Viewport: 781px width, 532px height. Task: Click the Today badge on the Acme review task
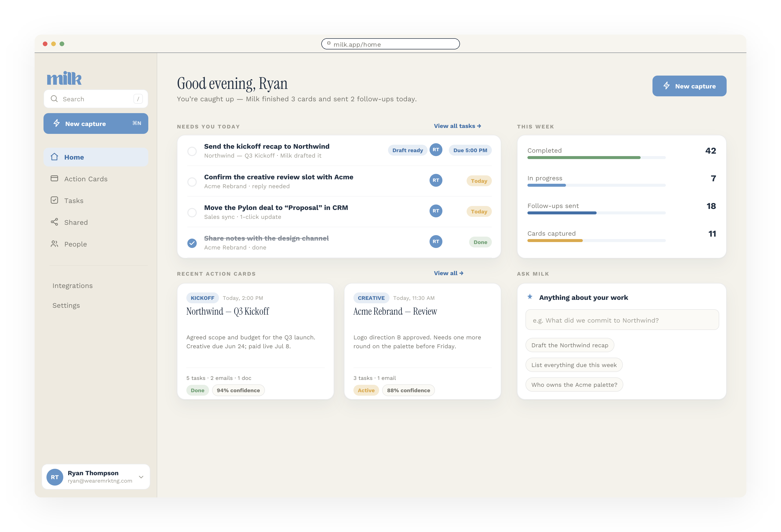(x=479, y=181)
